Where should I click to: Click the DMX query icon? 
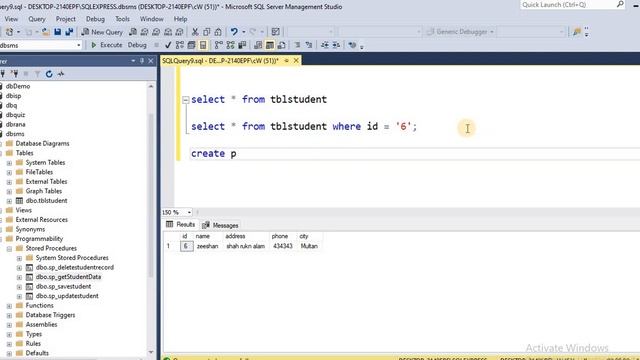pyautogui.click(x=156, y=32)
